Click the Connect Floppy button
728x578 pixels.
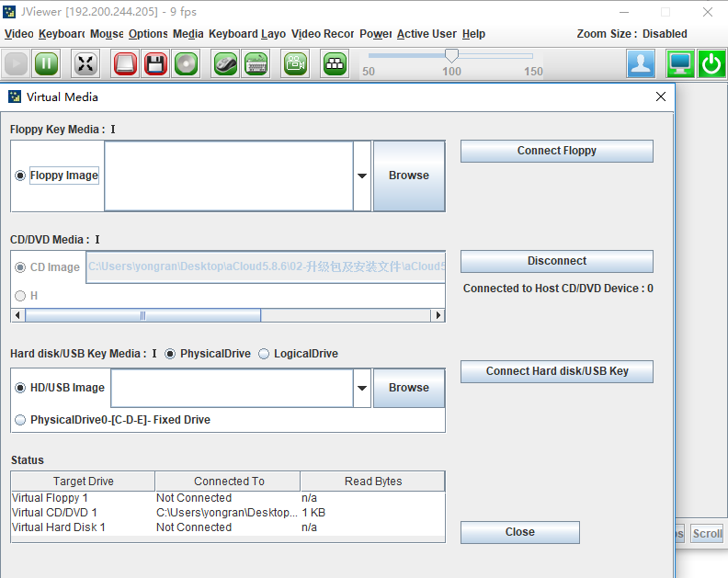(556, 151)
